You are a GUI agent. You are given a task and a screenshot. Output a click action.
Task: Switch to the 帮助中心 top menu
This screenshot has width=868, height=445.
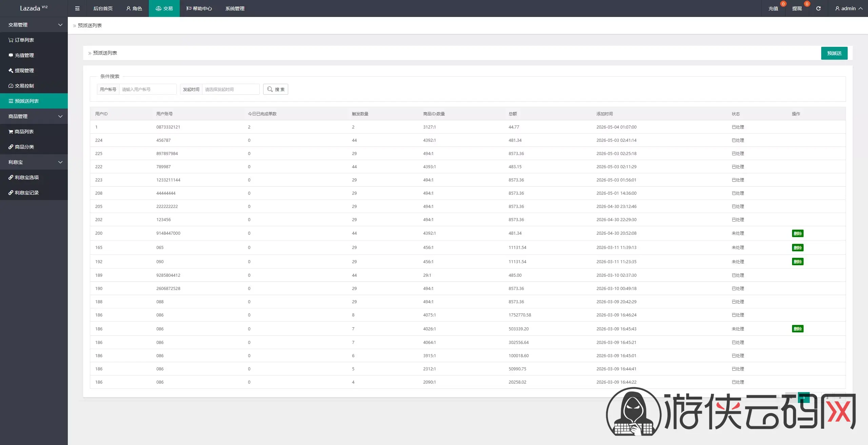pos(199,8)
